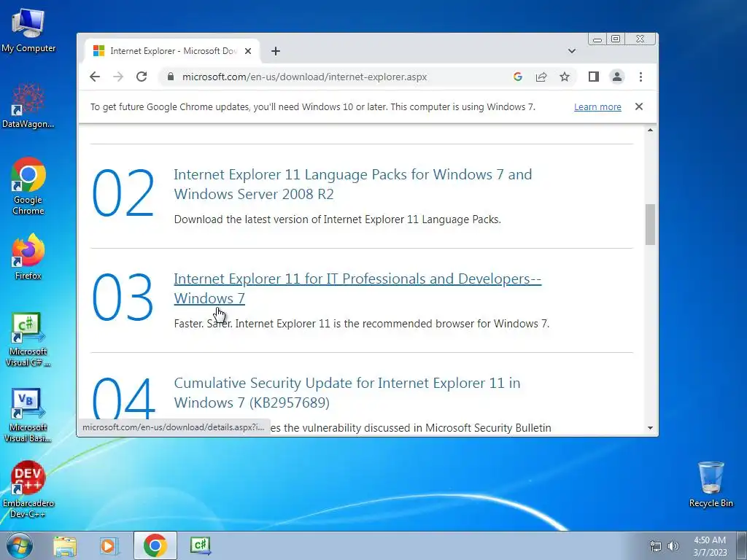Screen dimensions: 747x560
Task: Open Internet Explorer 11 for IT Professionals link
Action: pyautogui.click(x=357, y=288)
